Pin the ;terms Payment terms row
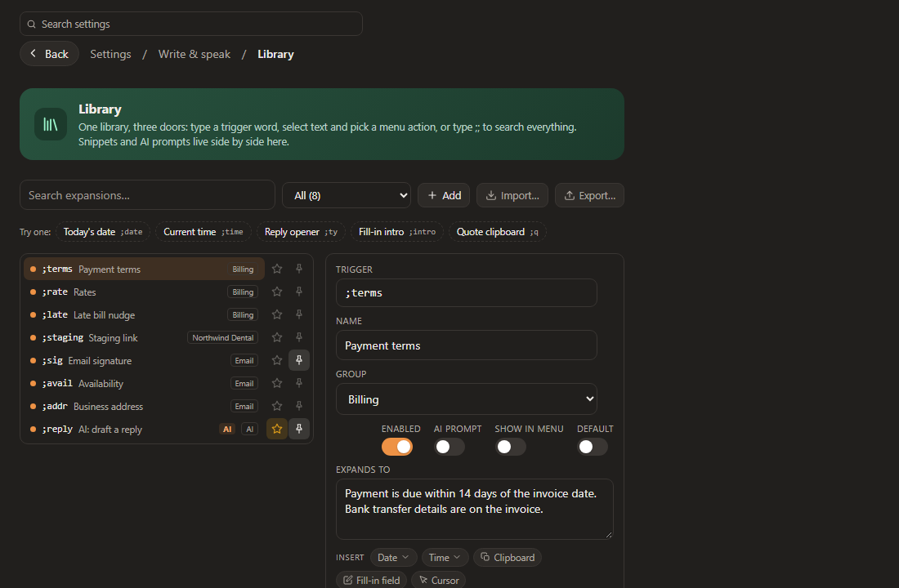The image size is (899, 588). 298,269
